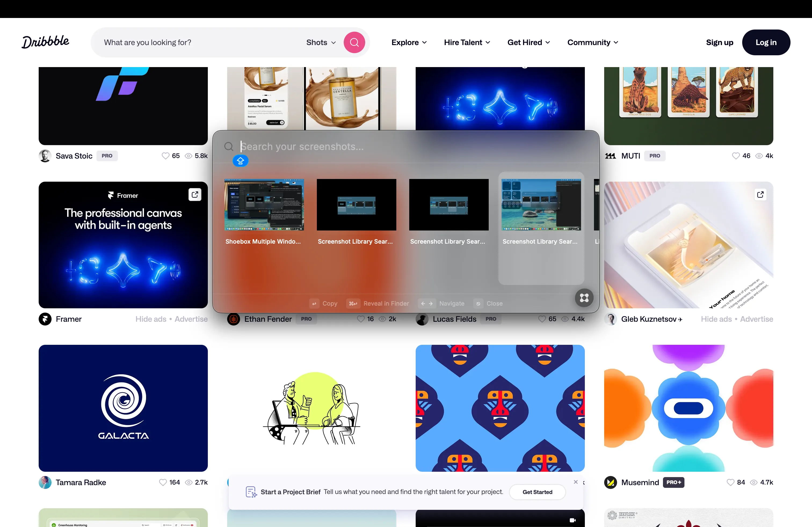Image resolution: width=812 pixels, height=527 pixels.
Task: Click the pink search magnifier button
Action: 354,42
